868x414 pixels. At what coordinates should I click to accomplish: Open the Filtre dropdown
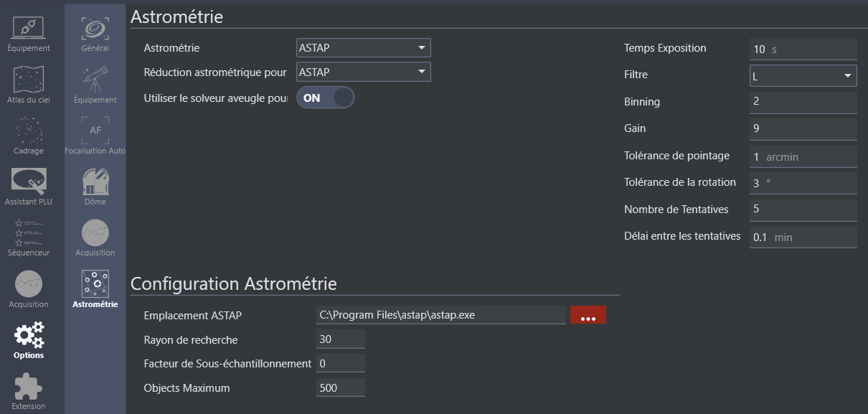(x=803, y=75)
